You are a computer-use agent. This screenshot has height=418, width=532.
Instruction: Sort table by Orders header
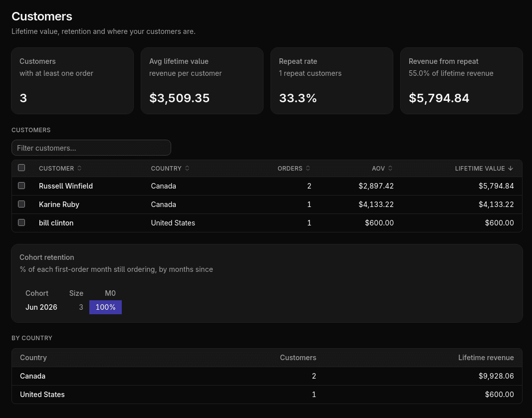[x=290, y=169]
